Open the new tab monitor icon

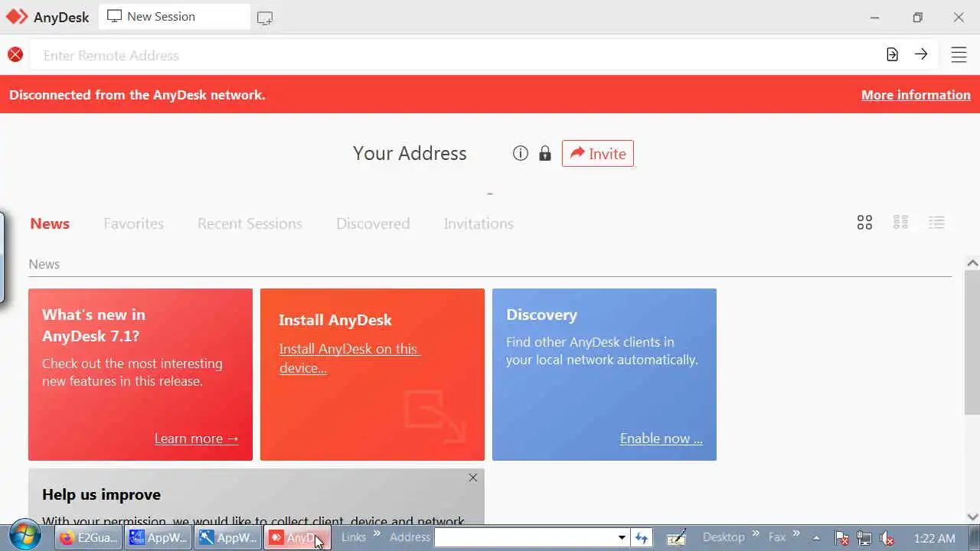click(x=265, y=18)
